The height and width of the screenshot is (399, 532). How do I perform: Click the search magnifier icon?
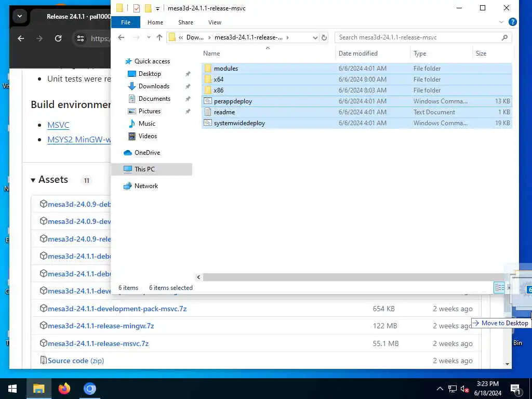point(504,37)
